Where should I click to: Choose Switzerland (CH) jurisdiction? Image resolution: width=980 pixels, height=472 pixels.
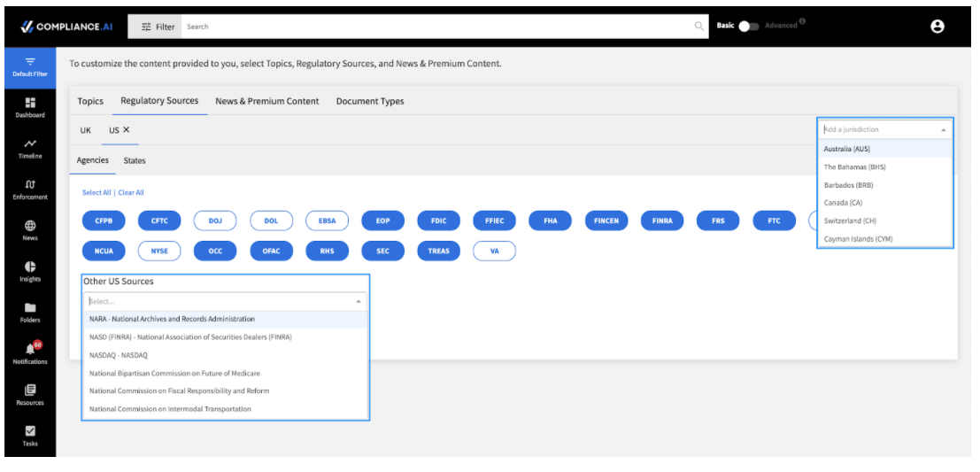tap(885, 221)
